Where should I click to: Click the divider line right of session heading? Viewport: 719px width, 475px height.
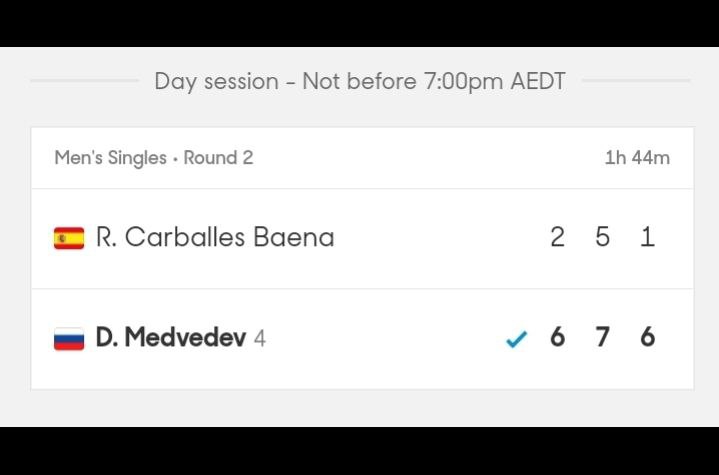click(x=636, y=81)
